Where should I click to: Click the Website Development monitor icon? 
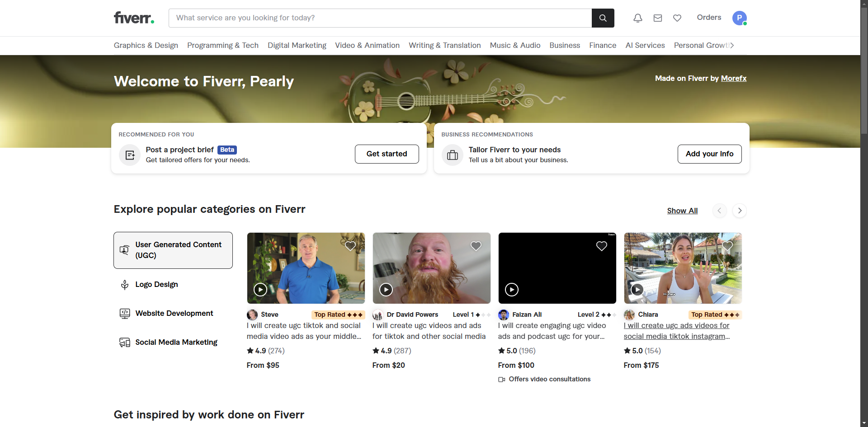point(125,314)
